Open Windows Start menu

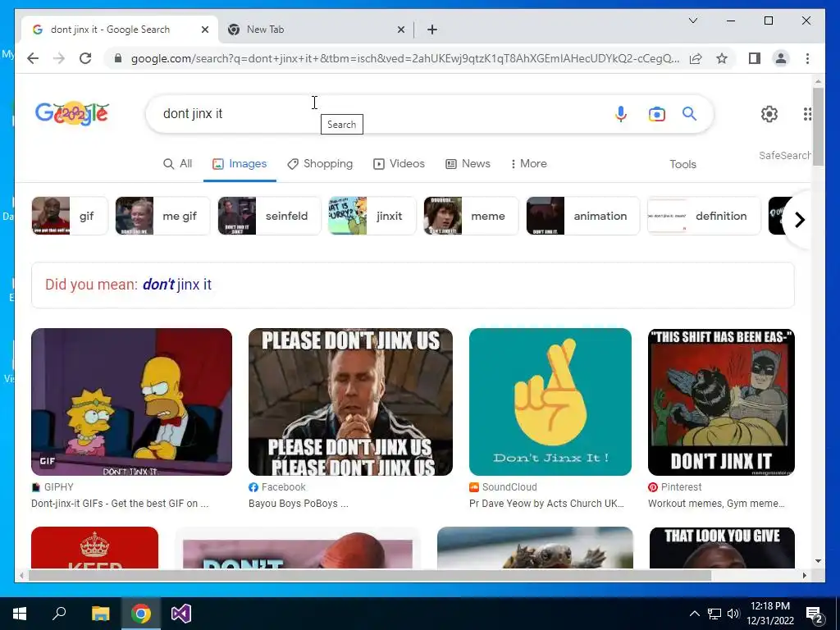pyautogui.click(x=20, y=614)
